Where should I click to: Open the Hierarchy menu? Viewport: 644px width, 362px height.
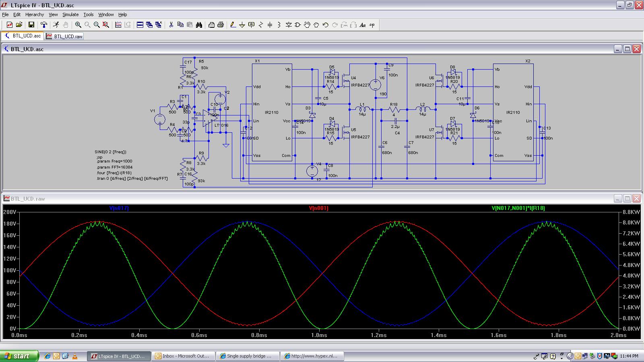pos(35,14)
